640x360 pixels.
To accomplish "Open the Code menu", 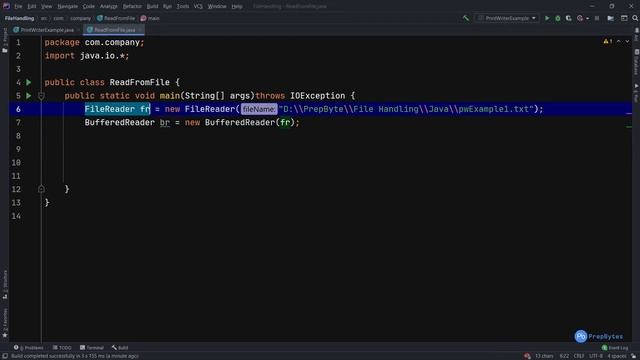I will click(x=89, y=6).
